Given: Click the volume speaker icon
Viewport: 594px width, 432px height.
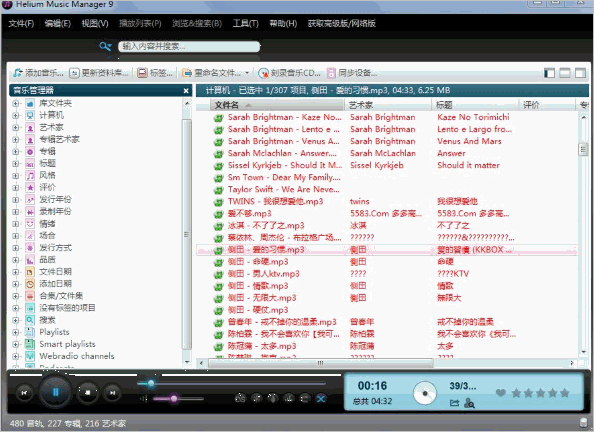Looking at the screenshot, I should pos(144,399).
